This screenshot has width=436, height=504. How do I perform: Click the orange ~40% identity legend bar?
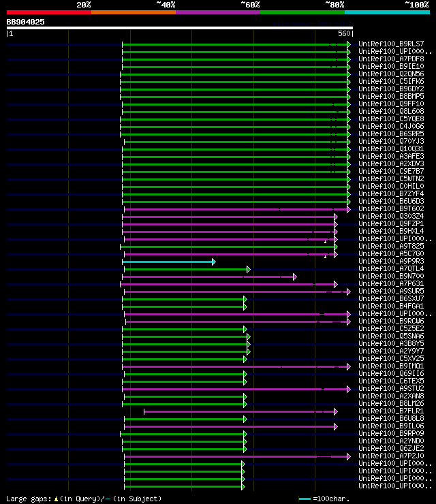point(134,12)
